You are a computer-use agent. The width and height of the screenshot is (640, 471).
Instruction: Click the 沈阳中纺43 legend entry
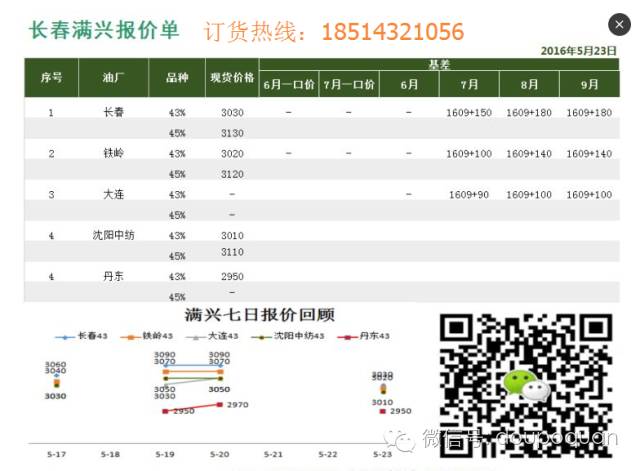coord(288,336)
